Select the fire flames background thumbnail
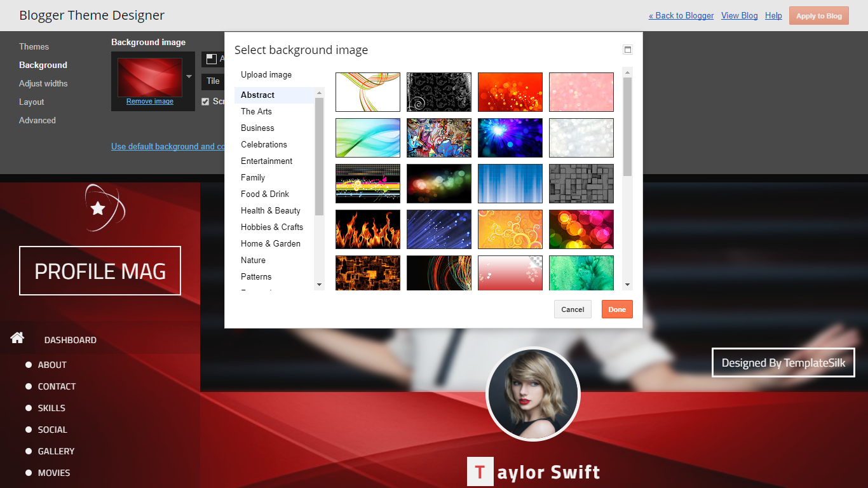This screenshot has width=868, height=488. point(368,229)
